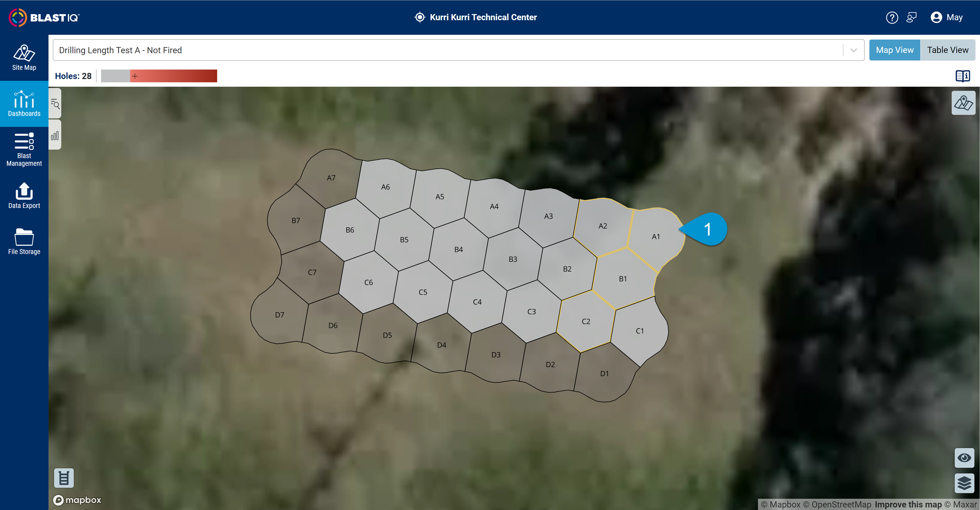Select hole A7 on the map
The height and width of the screenshot is (510, 980).
[331, 178]
